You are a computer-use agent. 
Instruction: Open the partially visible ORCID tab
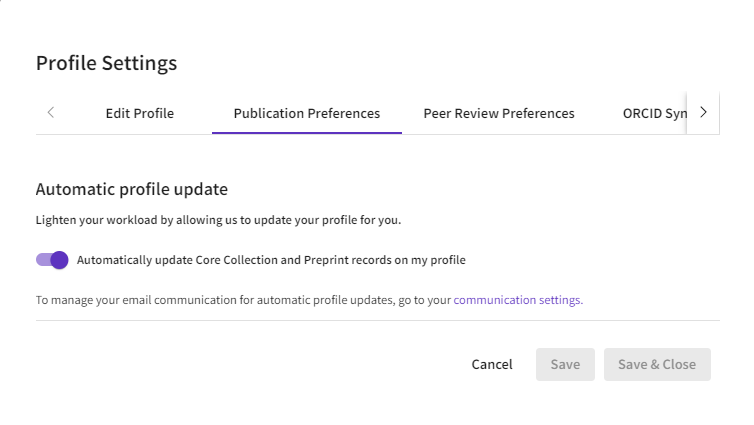point(655,113)
